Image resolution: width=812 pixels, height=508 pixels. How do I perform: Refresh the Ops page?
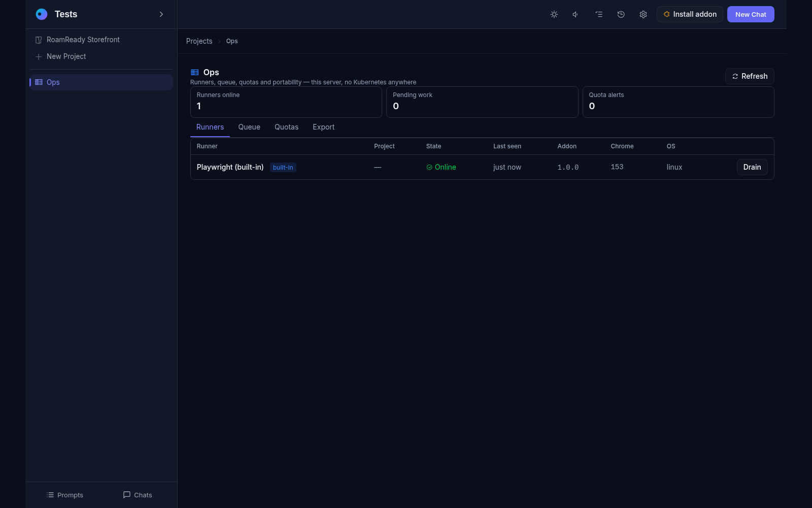[x=750, y=76]
